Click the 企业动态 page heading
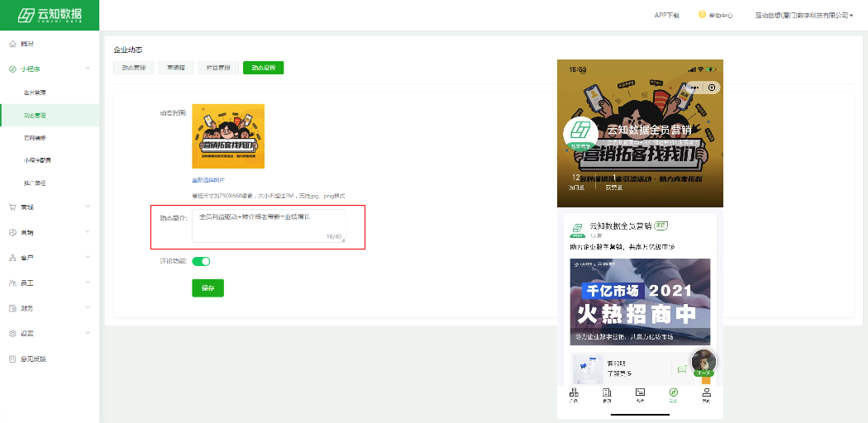This screenshot has width=868, height=423. 128,50
